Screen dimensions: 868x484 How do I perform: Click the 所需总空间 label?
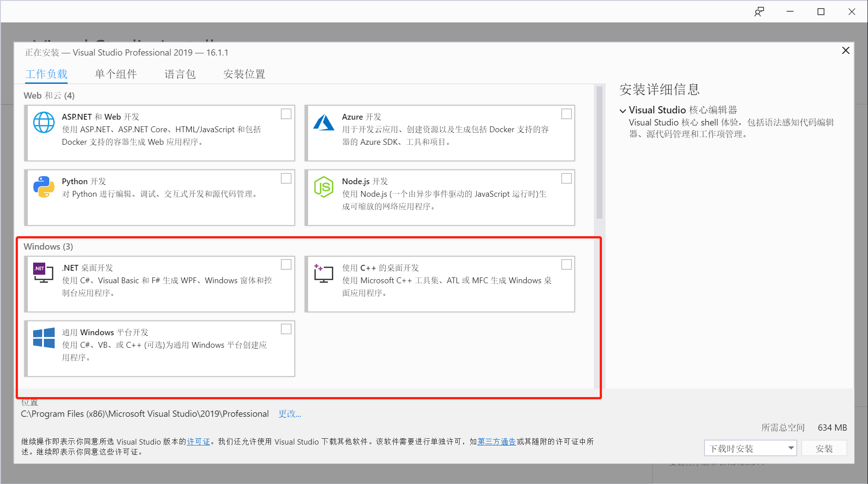pyautogui.click(x=783, y=428)
